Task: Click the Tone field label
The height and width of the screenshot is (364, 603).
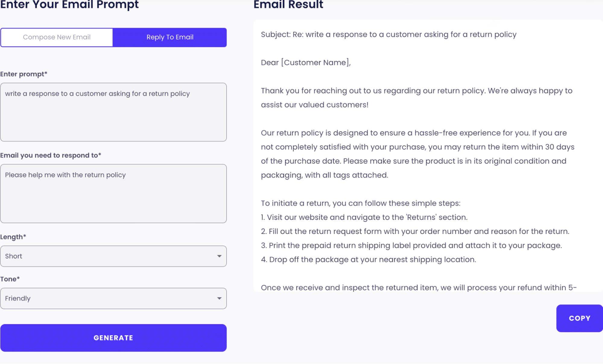Action: [10, 279]
